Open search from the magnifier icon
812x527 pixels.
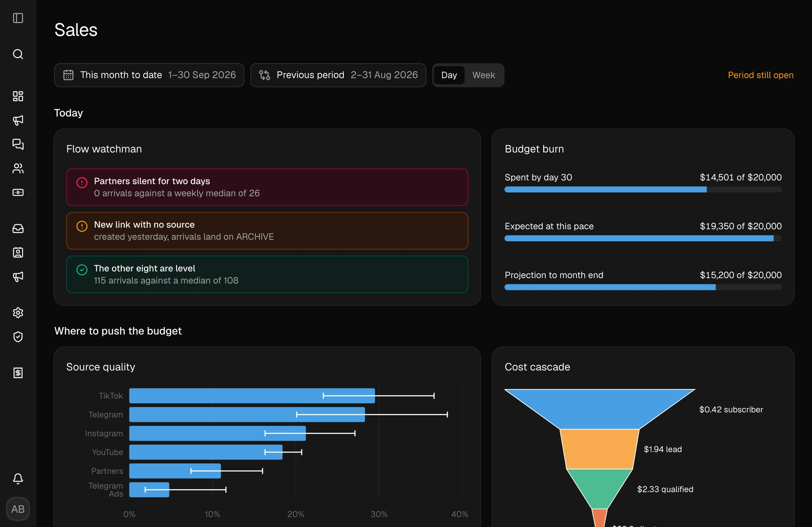coord(18,54)
